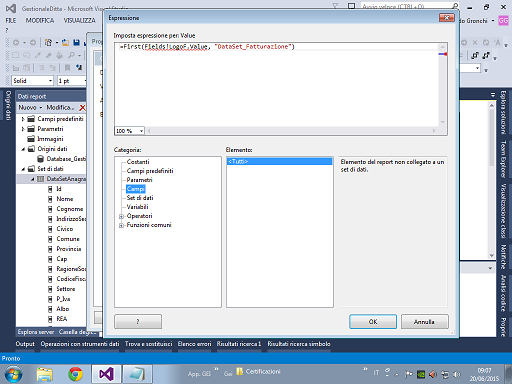The height and width of the screenshot is (384, 512).
Task: Select the pencil tool icon
Action: [38, 55]
